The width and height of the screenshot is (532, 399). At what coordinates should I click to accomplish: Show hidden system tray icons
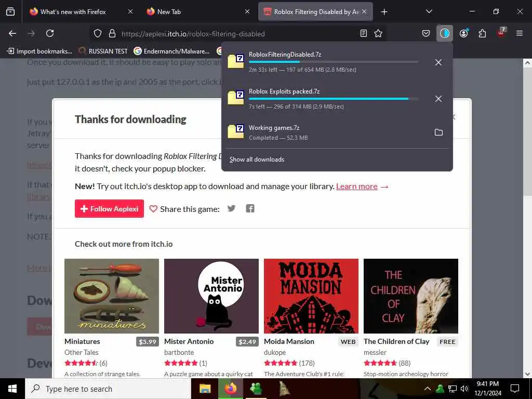(x=428, y=389)
